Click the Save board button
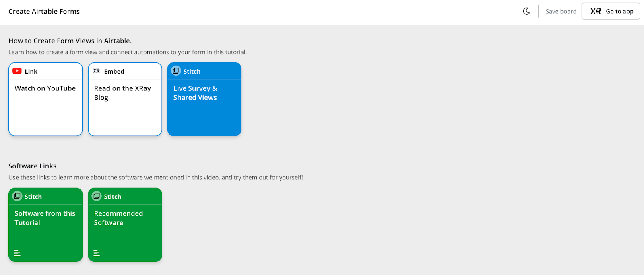This screenshot has height=275, width=644. click(x=561, y=11)
